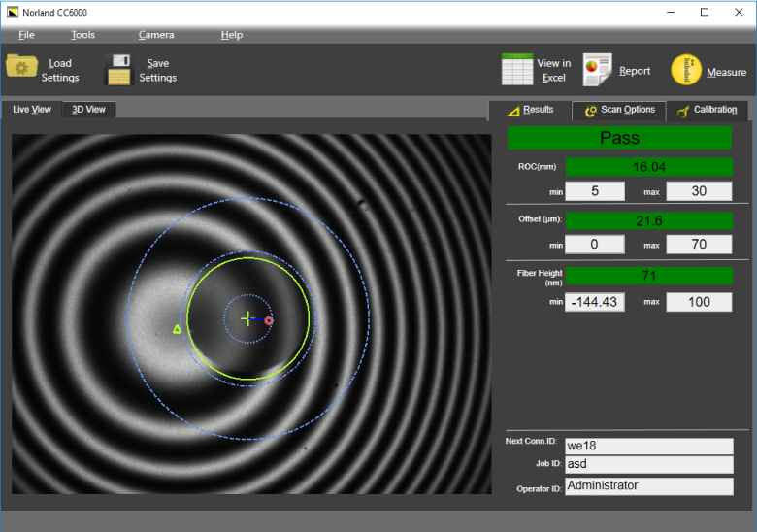
Task: Click the Save Settings floppy disk icon
Action: coord(118,70)
